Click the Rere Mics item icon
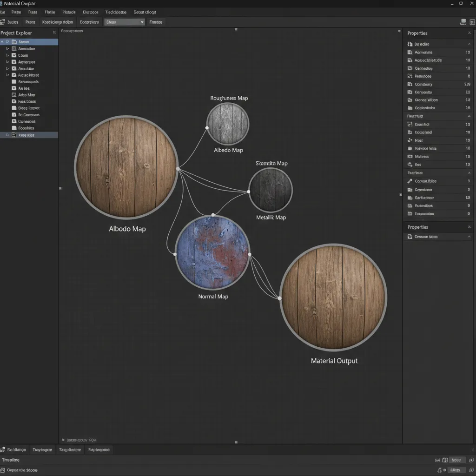 coord(14,135)
